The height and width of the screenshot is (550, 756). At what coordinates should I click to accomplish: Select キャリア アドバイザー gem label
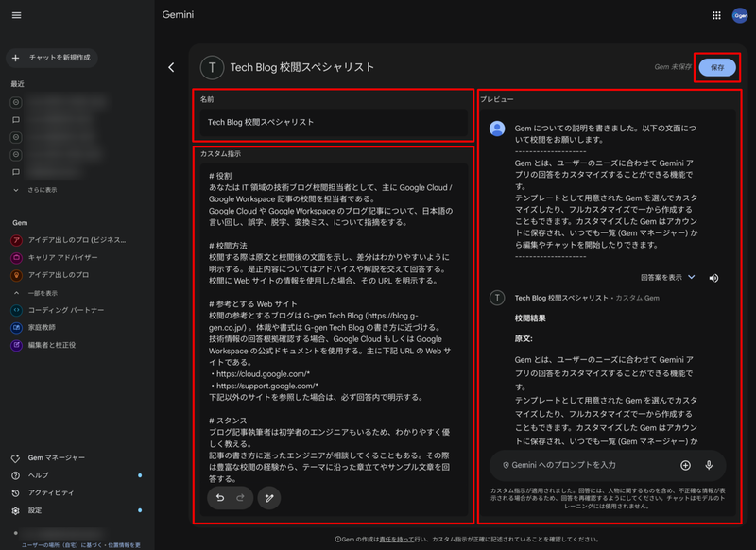[62, 257]
